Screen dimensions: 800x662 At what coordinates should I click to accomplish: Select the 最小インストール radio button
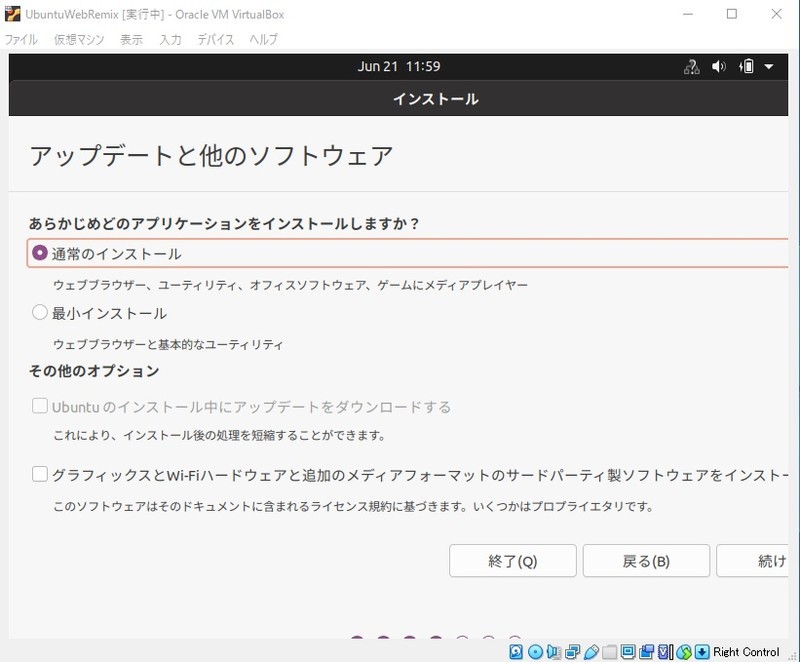[x=39, y=312]
